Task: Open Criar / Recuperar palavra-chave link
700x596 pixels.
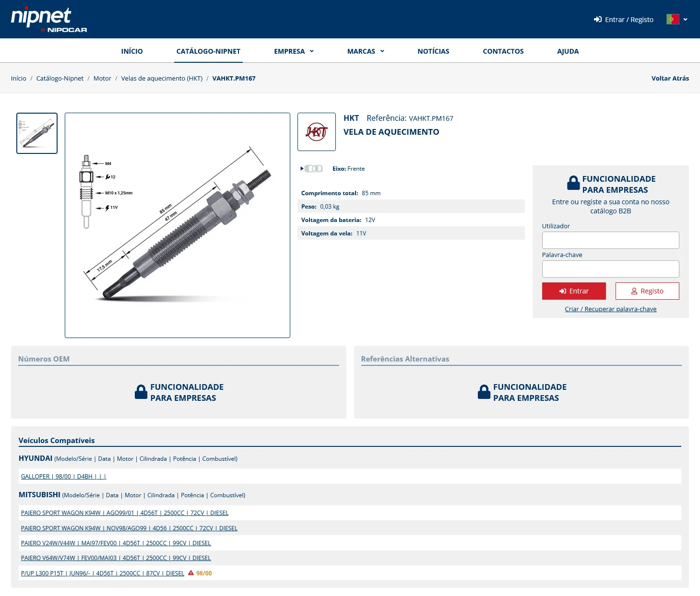Action: pos(610,309)
